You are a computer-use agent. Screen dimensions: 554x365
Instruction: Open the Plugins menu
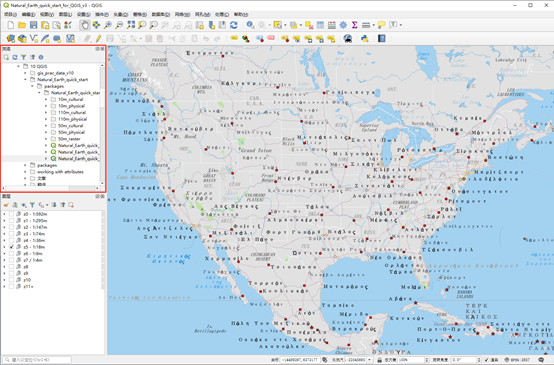(x=102, y=14)
